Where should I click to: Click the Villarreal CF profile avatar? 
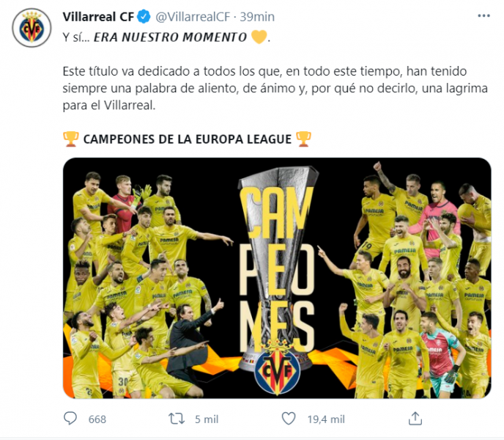[31, 28]
